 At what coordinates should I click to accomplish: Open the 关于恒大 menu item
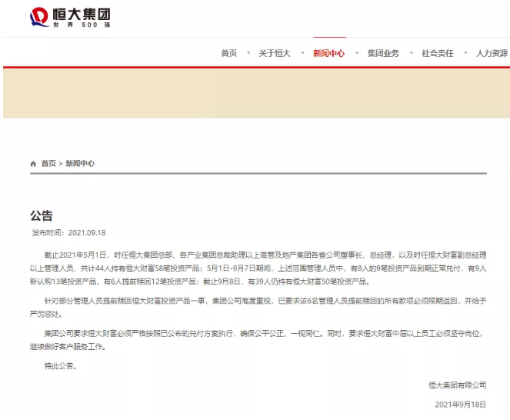tap(275, 53)
